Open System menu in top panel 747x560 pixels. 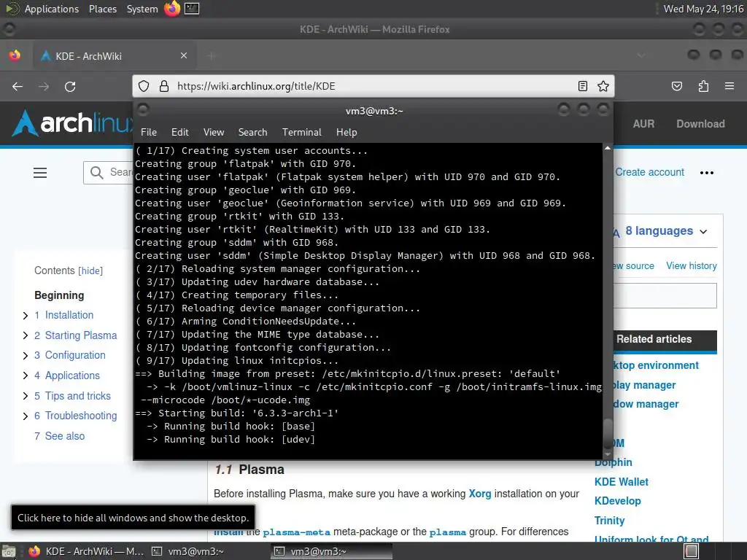pyautogui.click(x=142, y=9)
